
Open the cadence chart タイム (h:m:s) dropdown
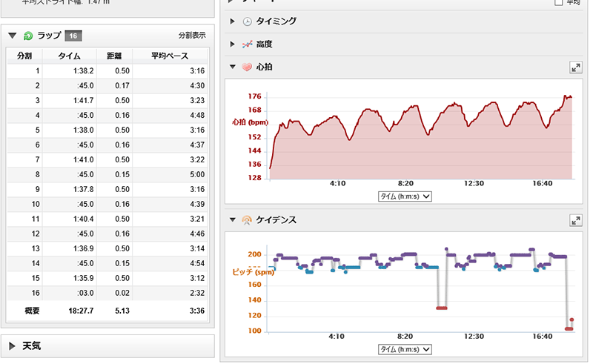[x=405, y=348]
